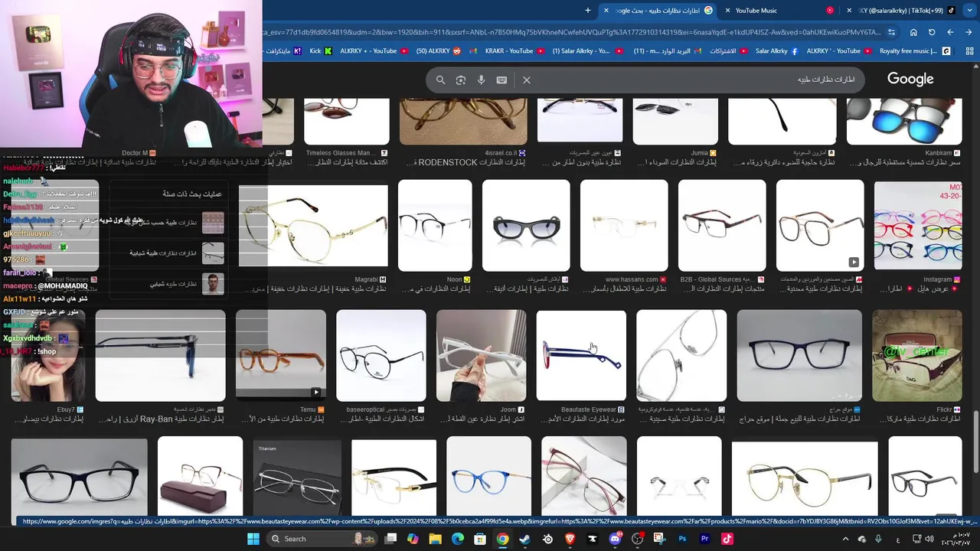Viewport: 980px width, 551px height.
Task: Open the Noon round glasses thumbnail
Action: pyautogui.click(x=435, y=226)
